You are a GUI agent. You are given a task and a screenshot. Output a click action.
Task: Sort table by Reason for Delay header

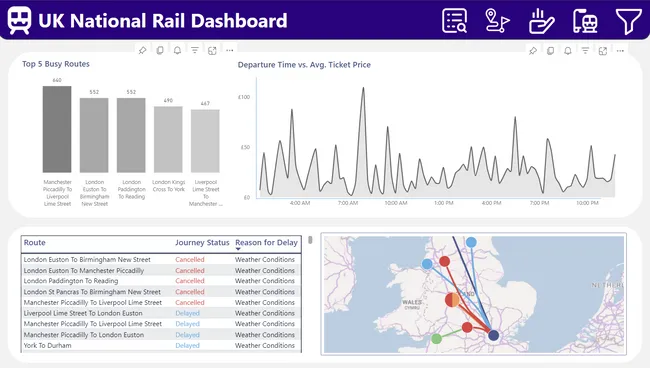pos(266,242)
